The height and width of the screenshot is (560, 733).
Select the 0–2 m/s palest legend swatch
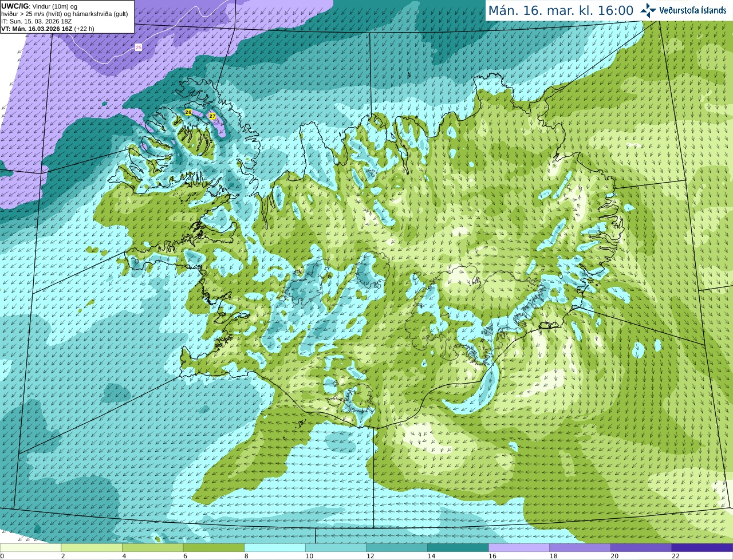pyautogui.click(x=30, y=547)
